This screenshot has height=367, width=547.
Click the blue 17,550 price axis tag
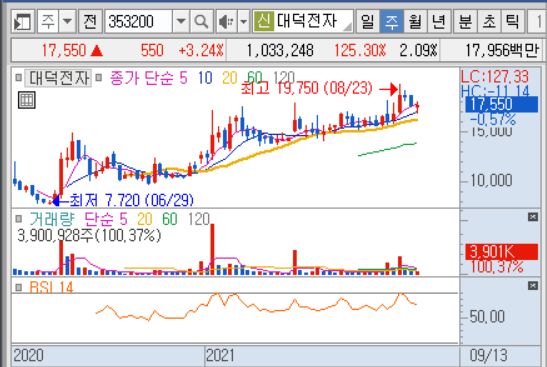[501, 104]
